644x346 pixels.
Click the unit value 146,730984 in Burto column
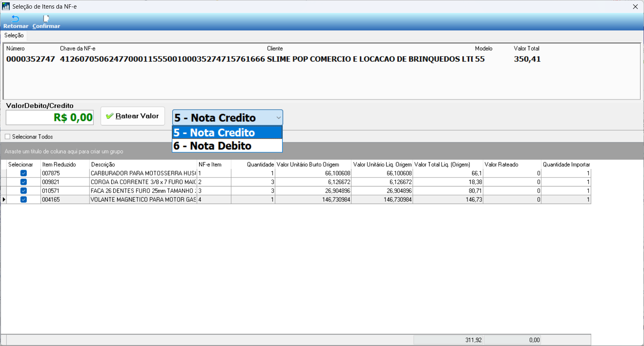click(x=313, y=199)
